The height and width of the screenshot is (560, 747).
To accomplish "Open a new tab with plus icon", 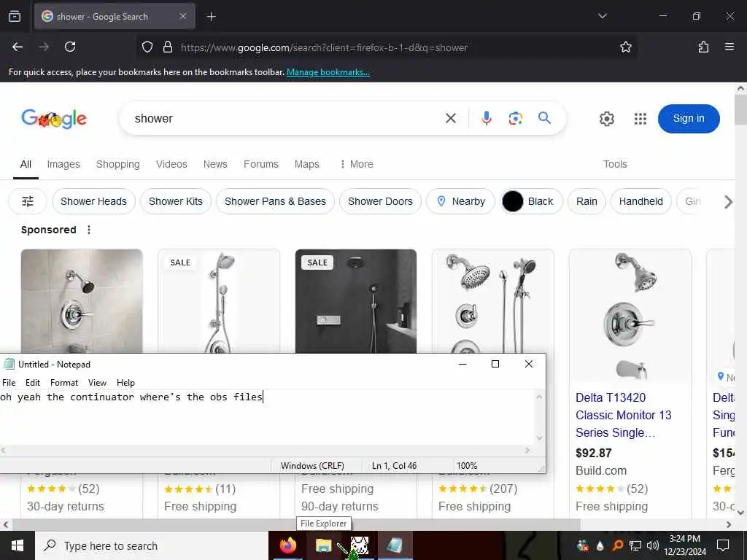I will tap(211, 17).
